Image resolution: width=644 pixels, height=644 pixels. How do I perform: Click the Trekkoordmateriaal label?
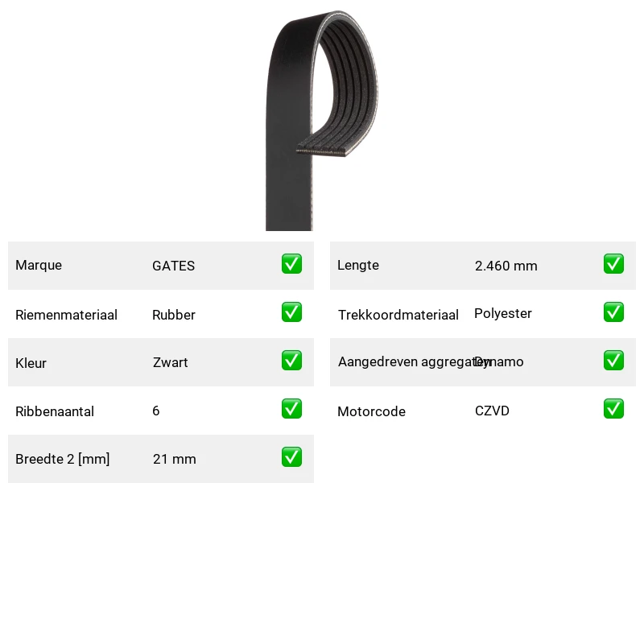pyautogui.click(x=398, y=315)
